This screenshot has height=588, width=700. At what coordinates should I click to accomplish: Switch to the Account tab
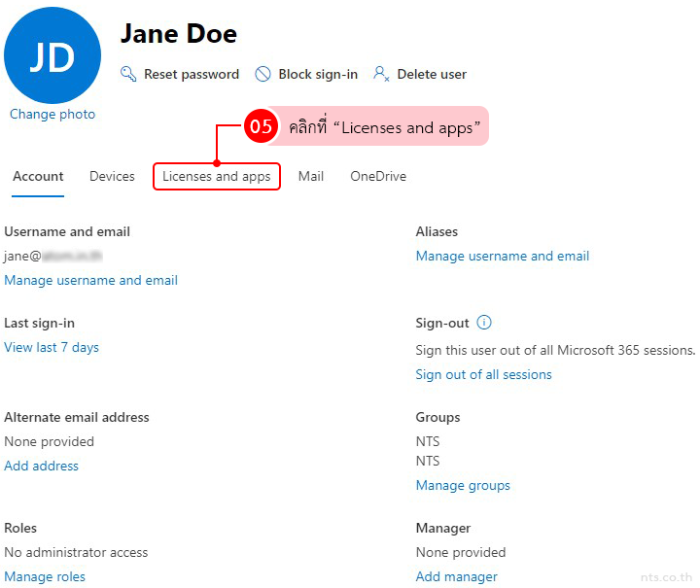tap(38, 176)
